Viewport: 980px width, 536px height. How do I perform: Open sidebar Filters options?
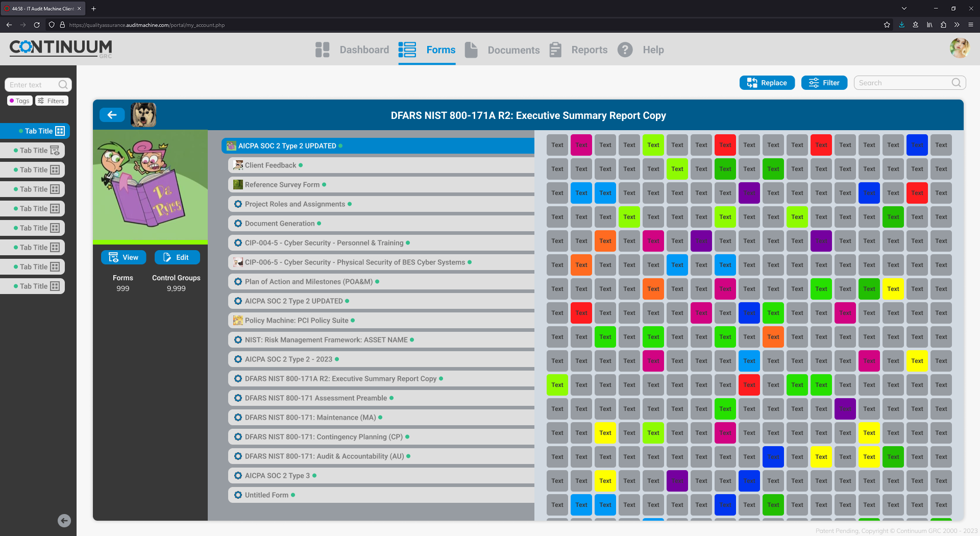point(52,101)
